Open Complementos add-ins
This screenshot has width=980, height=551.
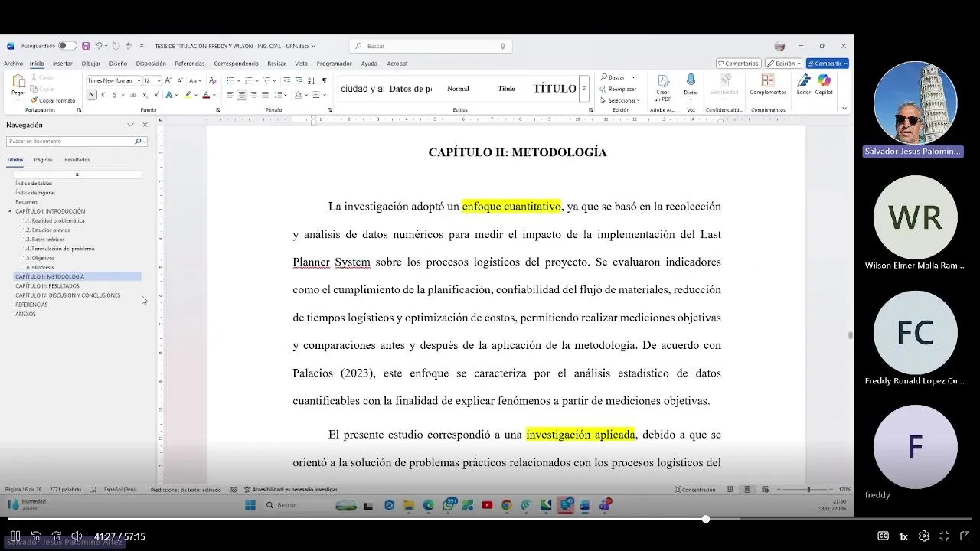pyautogui.click(x=768, y=84)
